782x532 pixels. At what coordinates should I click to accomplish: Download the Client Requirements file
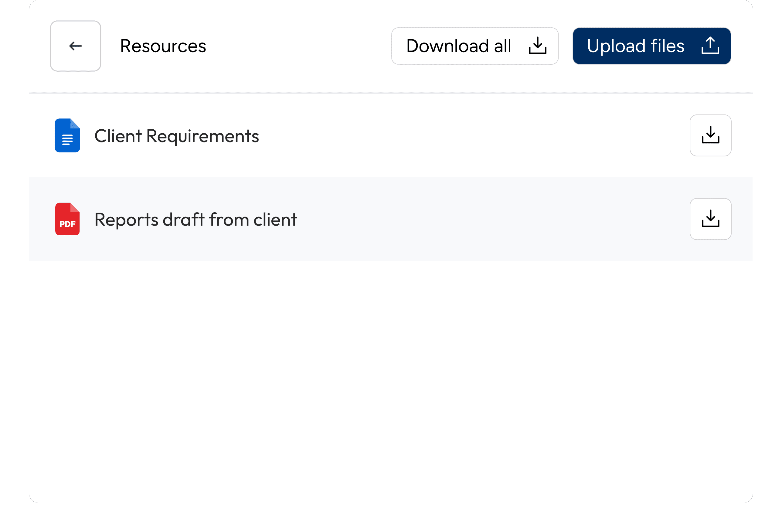click(x=710, y=136)
